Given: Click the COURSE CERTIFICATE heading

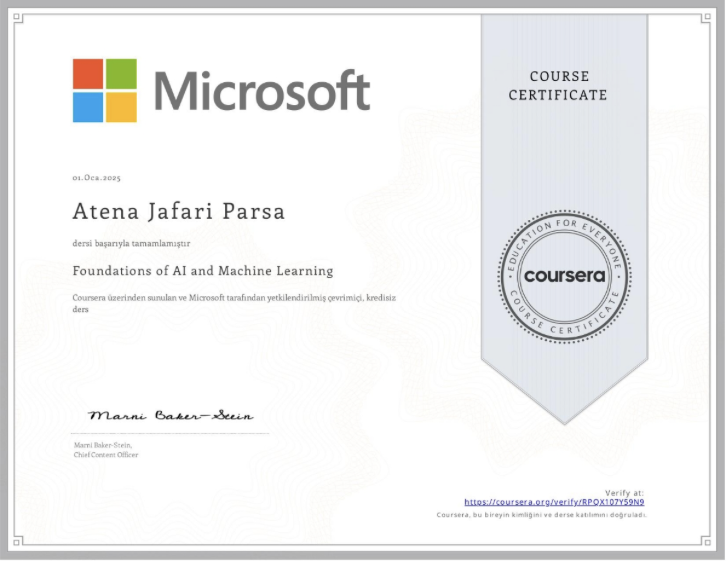Looking at the screenshot, I should point(559,86).
